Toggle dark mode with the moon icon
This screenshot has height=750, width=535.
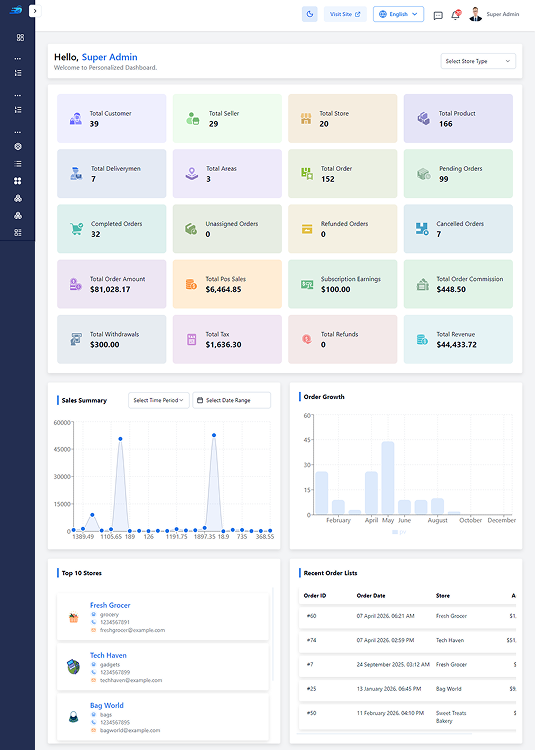click(x=309, y=14)
